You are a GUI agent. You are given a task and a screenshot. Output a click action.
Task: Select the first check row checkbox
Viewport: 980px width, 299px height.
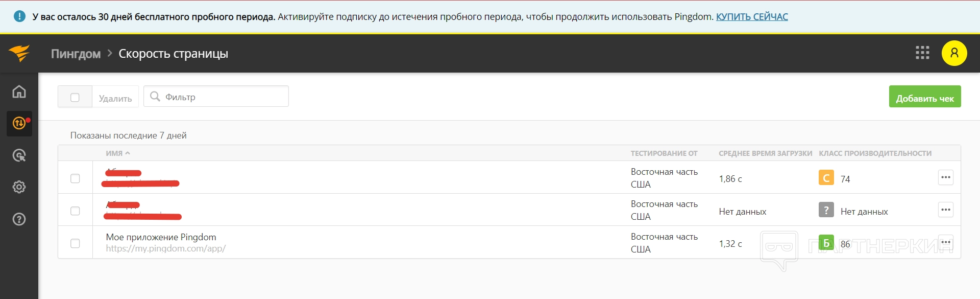coord(75,178)
